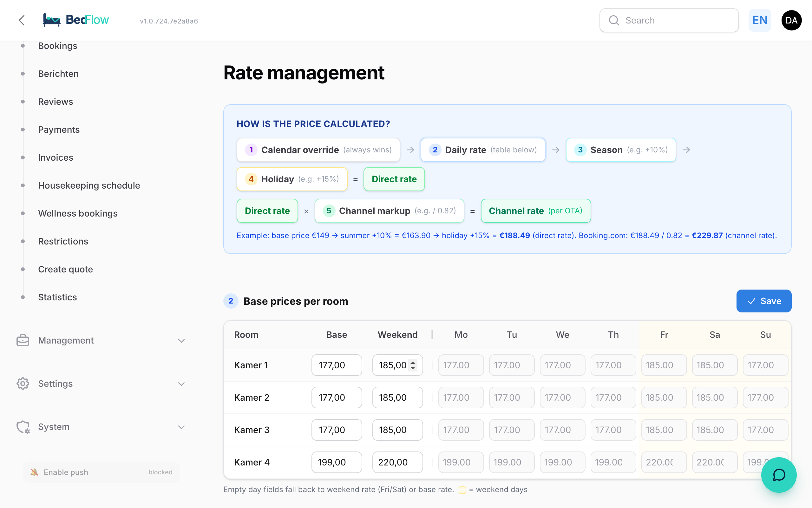
Task: Go to Reviews page
Action: (56, 102)
